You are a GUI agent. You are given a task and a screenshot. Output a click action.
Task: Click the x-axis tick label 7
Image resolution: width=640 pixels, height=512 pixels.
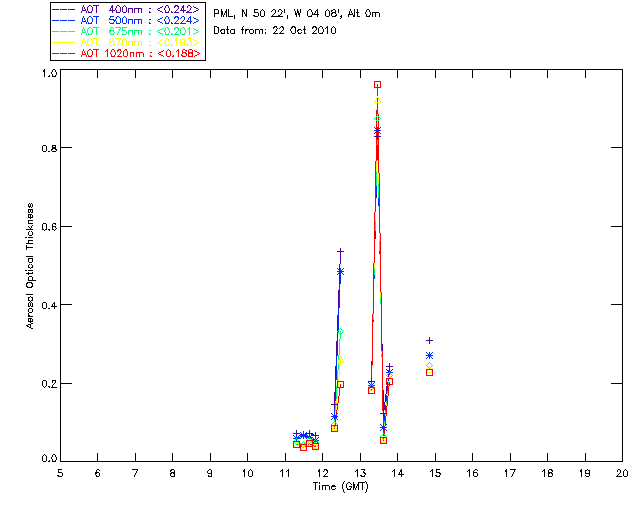[x=135, y=473]
